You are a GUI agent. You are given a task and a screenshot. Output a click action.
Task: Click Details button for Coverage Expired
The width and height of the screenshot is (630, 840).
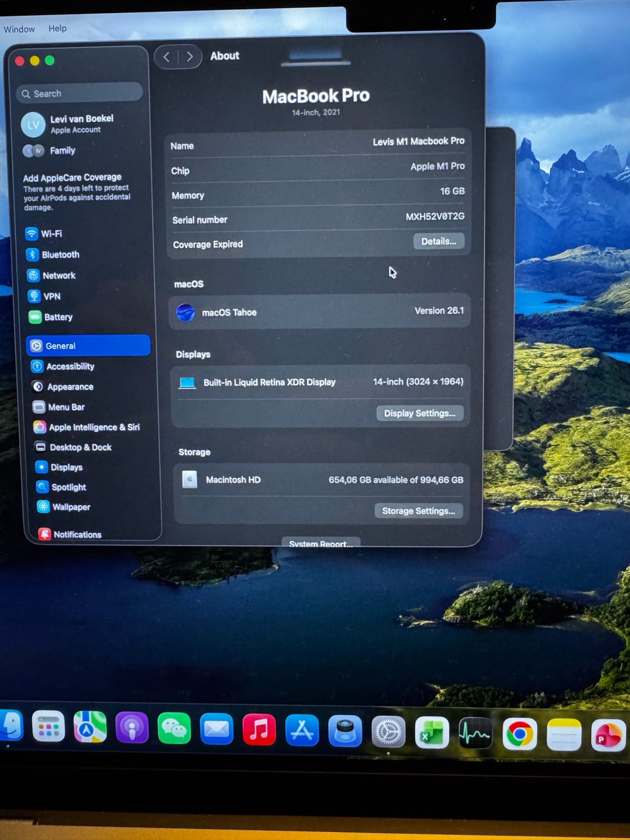438,241
